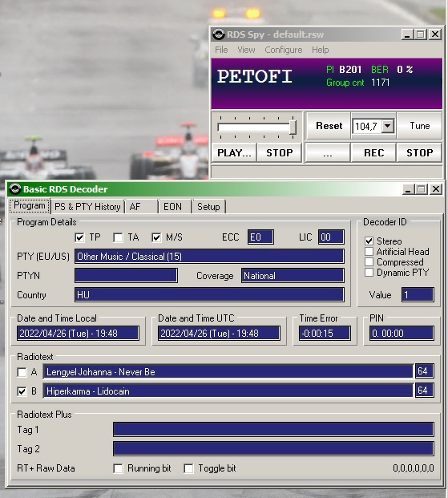Image resolution: width=448 pixels, height=498 pixels.
Task: Click the Coverage field showing National
Action: [x=293, y=275]
